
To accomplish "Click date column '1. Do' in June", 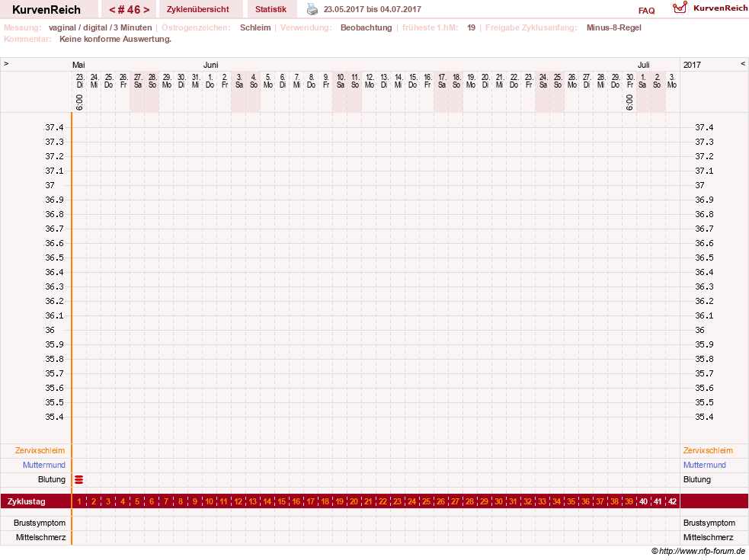I will (x=210, y=81).
